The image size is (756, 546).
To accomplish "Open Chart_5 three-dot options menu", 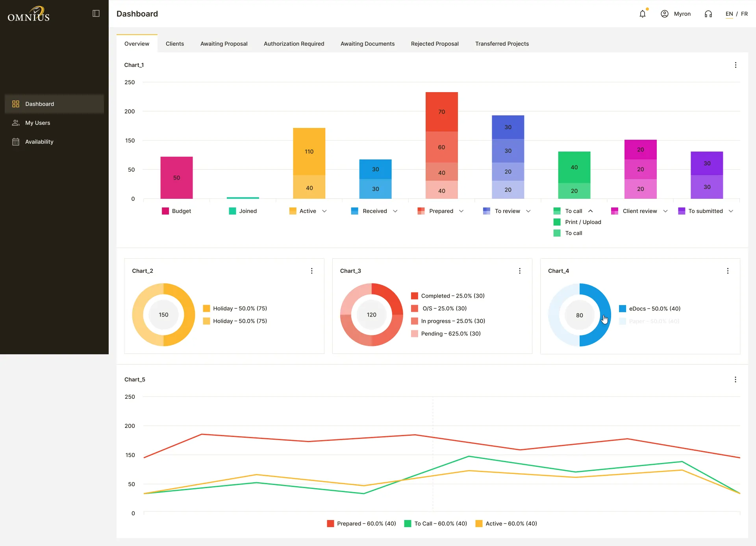I will tap(736, 379).
